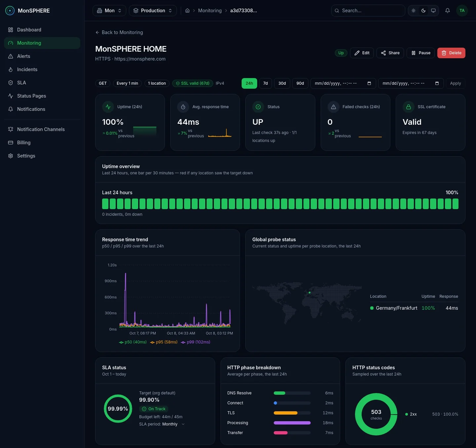
Task: Open calendar picker on start date field
Action: [369, 83]
